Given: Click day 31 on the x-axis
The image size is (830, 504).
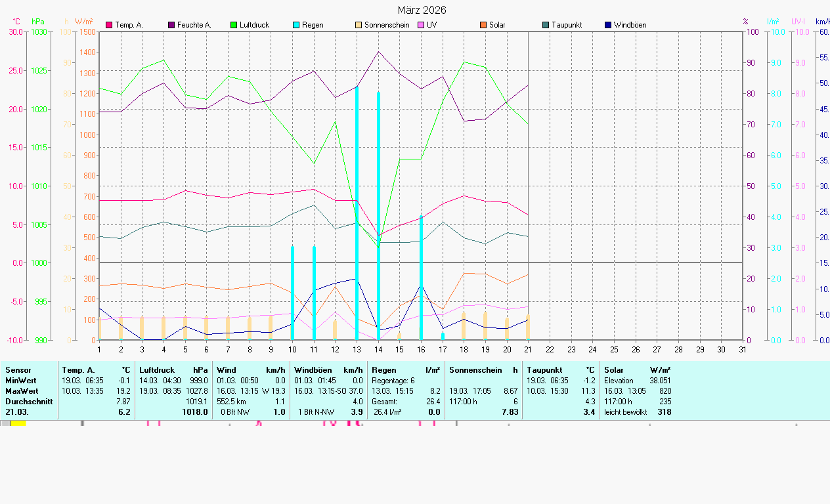Looking at the screenshot, I should 743,350.
